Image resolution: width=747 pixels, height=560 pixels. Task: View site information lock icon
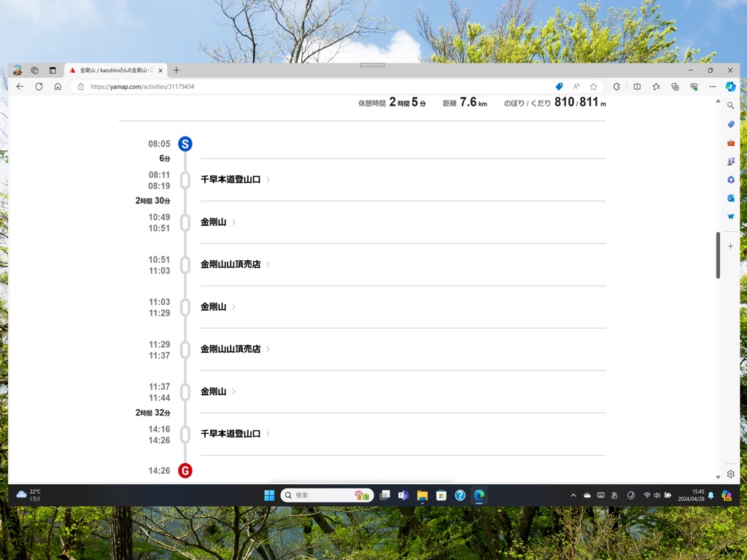tap(81, 86)
